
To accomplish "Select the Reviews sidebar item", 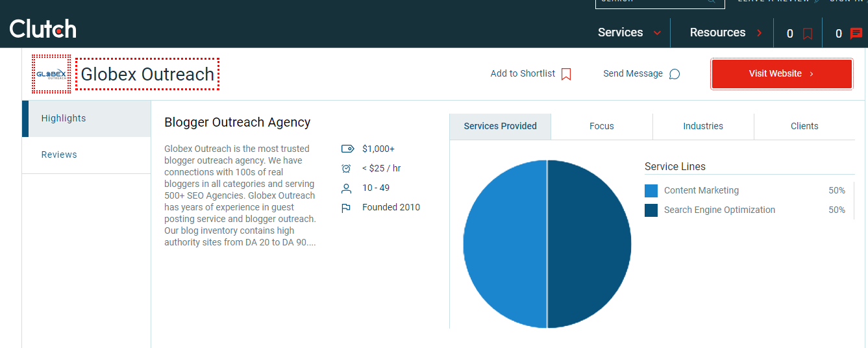I will pyautogui.click(x=86, y=155).
